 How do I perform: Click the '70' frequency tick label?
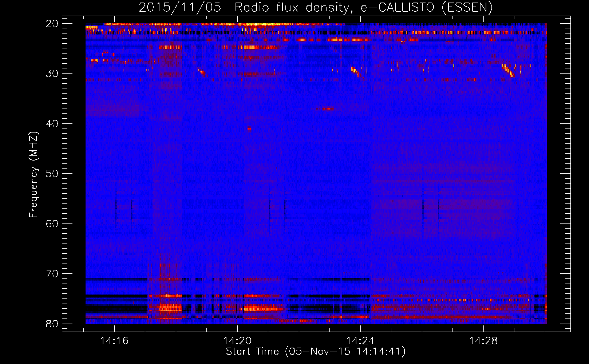pyautogui.click(x=52, y=274)
